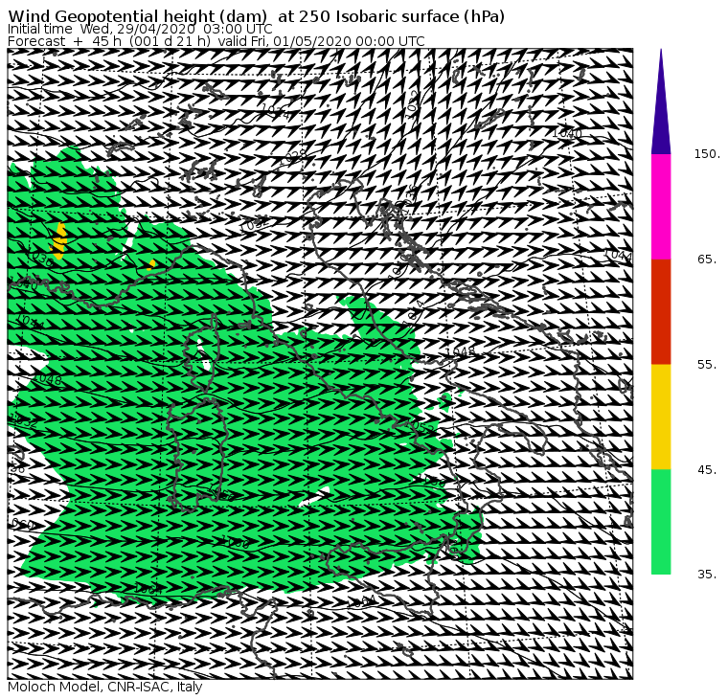The image size is (728, 700).
Task: Click the yellow segment of the wind legend
Action: [661, 417]
